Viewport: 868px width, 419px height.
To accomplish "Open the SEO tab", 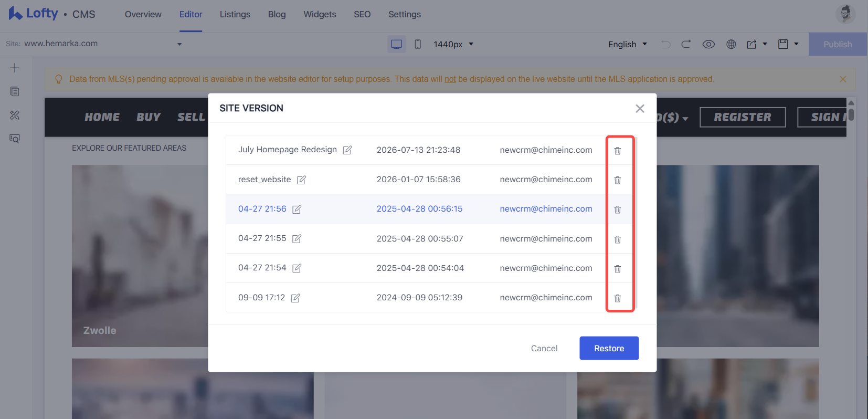I will coord(362,15).
